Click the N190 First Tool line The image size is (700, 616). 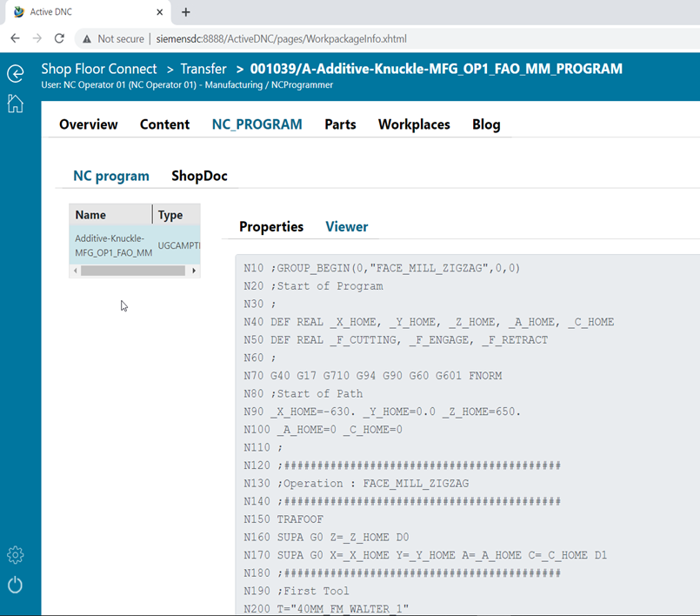(x=296, y=591)
